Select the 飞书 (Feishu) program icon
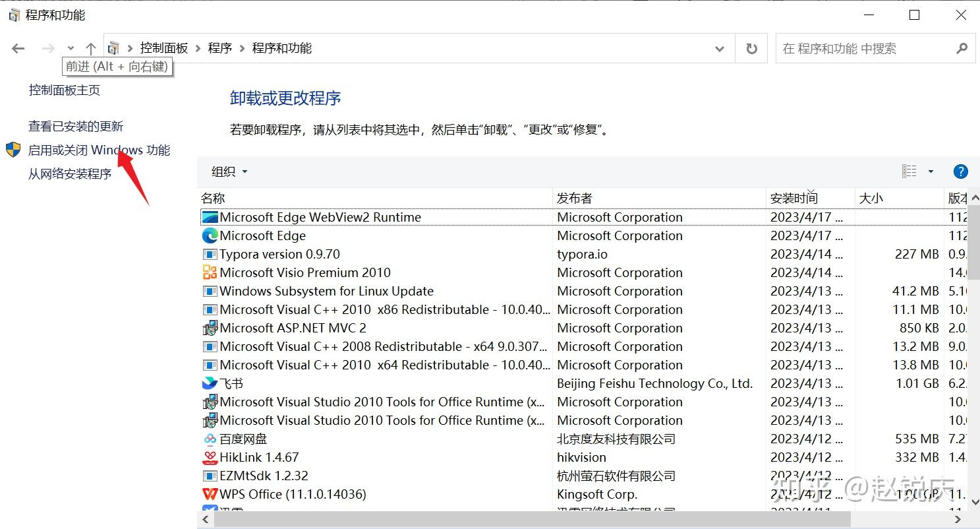This screenshot has height=529, width=980. [210, 383]
